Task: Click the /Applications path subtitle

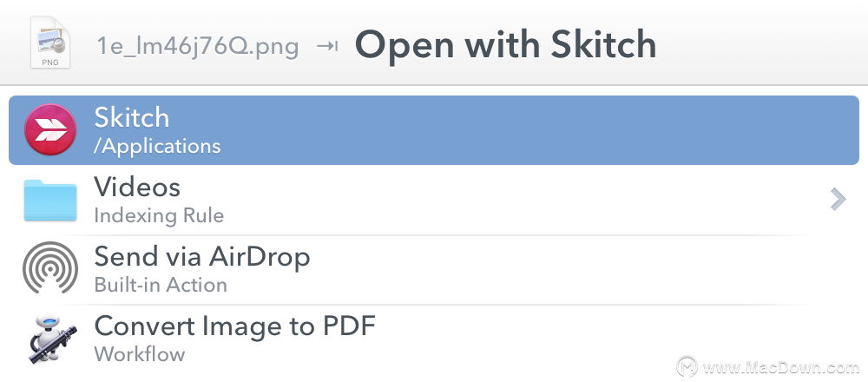Action: pyautogui.click(x=157, y=146)
